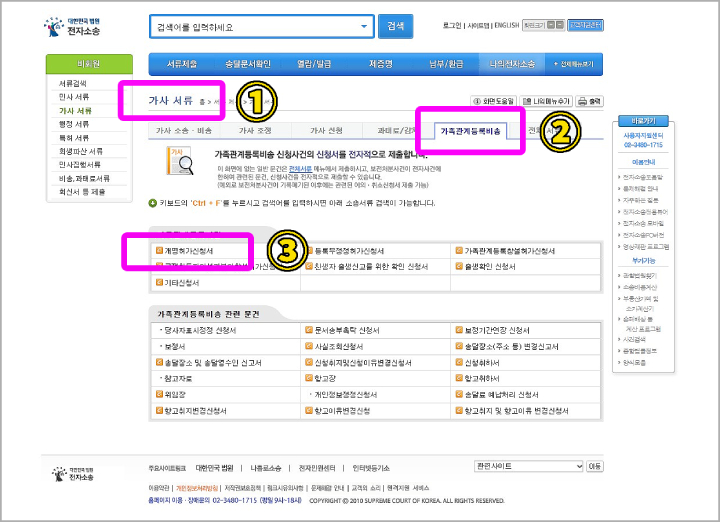720x522 pixels.
Task: Click the orange icon beside 보정기간연장 신청서
Action: pyautogui.click(x=459, y=330)
